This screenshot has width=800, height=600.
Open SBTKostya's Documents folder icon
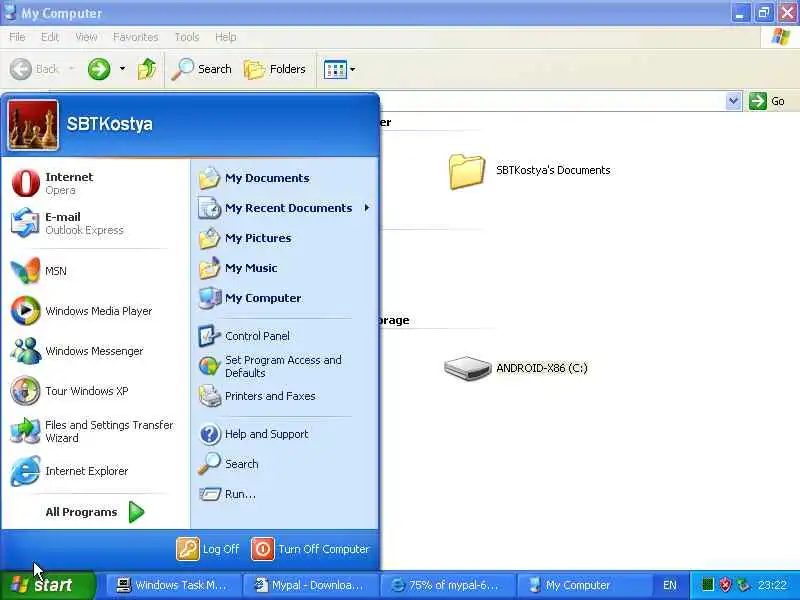[x=466, y=171]
